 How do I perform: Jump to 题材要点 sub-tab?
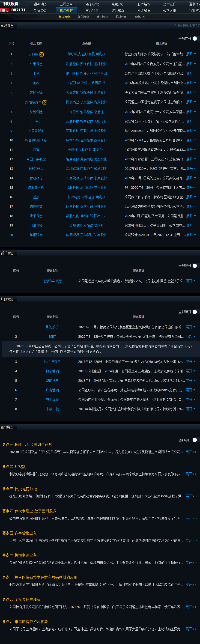[121, 17]
